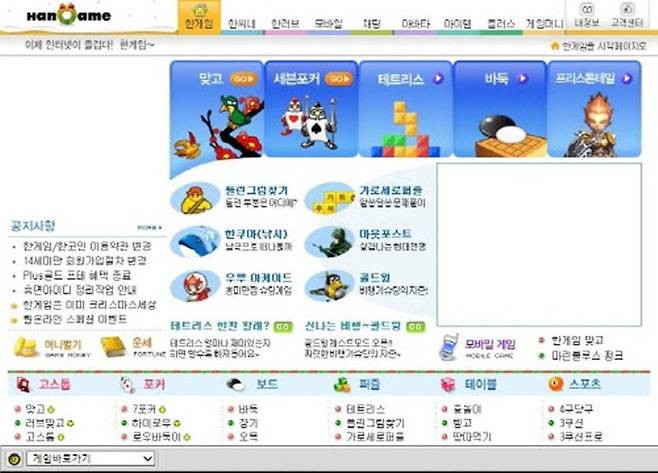Select the 채팅 navigation tab
The image size is (658, 473).
click(369, 23)
